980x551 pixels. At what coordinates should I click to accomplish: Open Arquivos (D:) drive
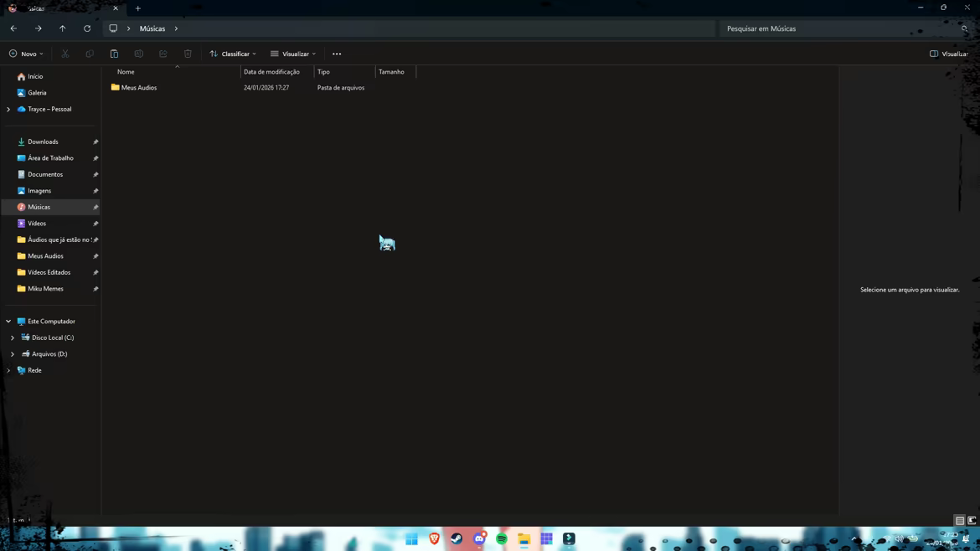(x=49, y=353)
